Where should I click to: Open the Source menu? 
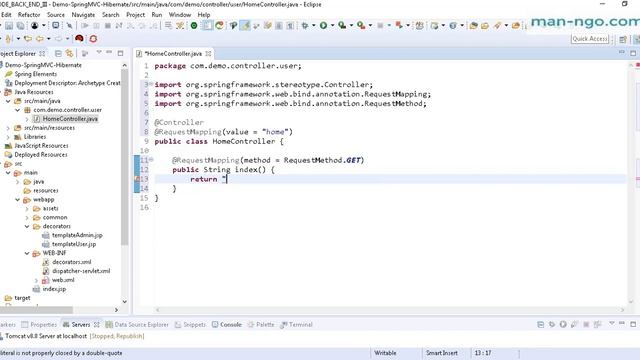click(x=56, y=15)
